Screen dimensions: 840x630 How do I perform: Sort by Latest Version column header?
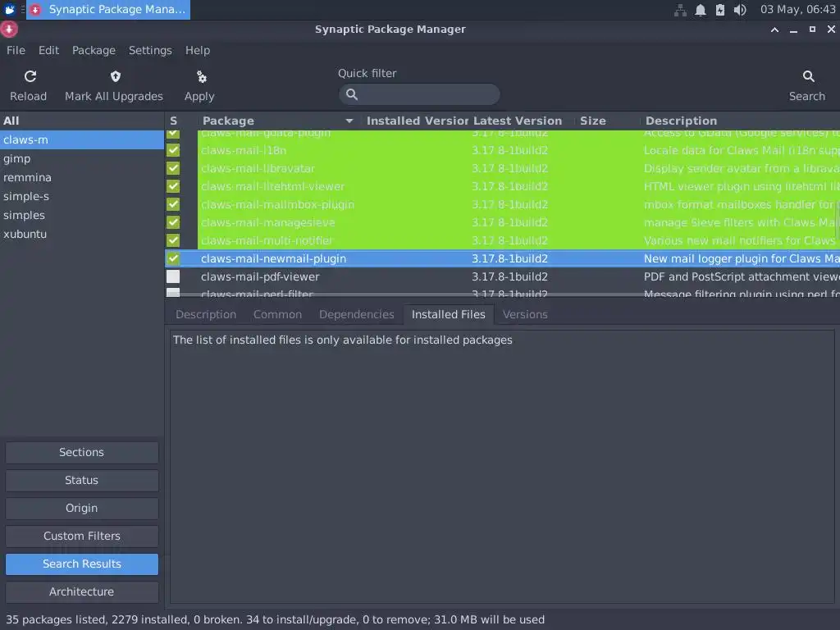(x=521, y=121)
